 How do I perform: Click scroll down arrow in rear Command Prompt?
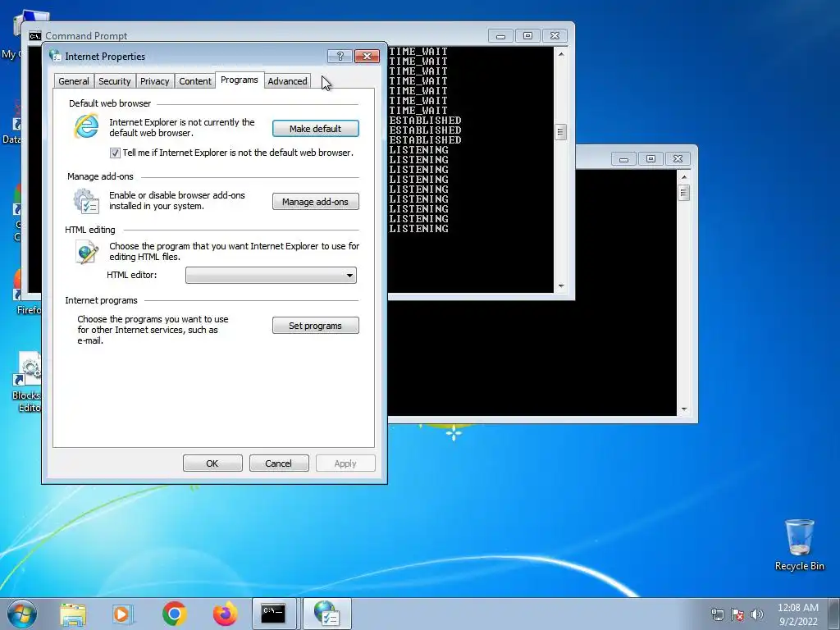683,409
